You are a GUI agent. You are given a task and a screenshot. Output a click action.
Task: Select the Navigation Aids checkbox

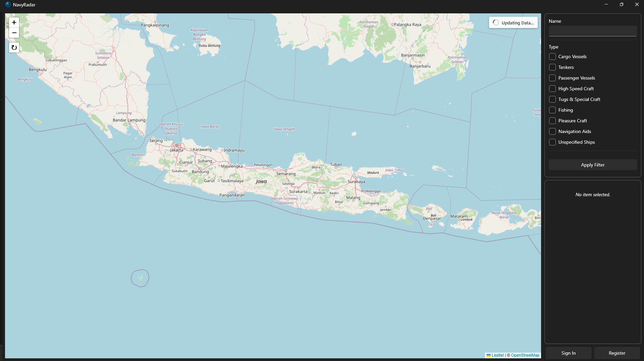552,131
